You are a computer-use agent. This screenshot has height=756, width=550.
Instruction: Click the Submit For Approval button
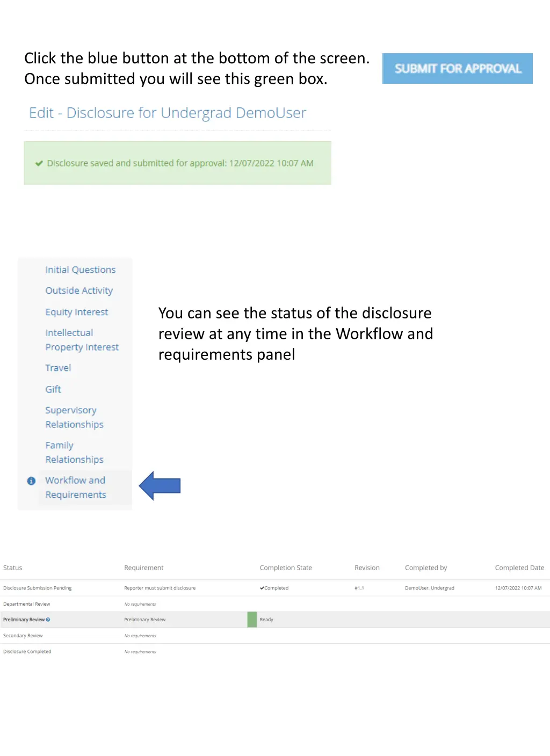(x=457, y=68)
